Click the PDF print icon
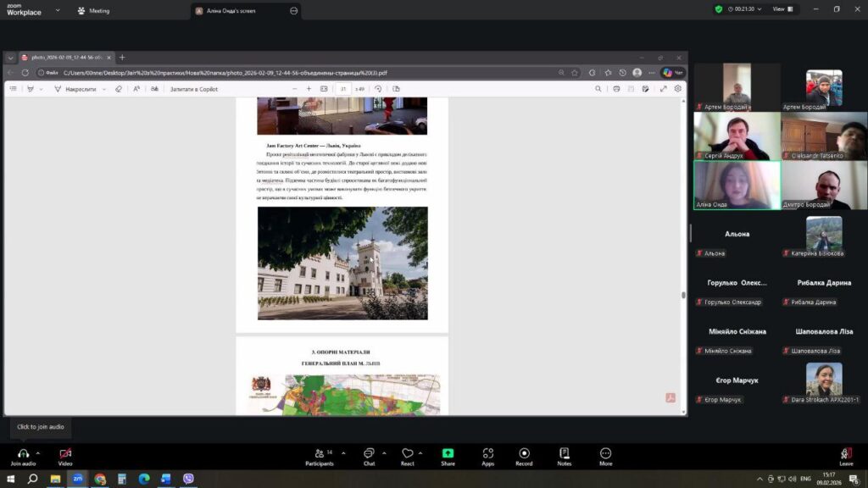 (x=616, y=89)
